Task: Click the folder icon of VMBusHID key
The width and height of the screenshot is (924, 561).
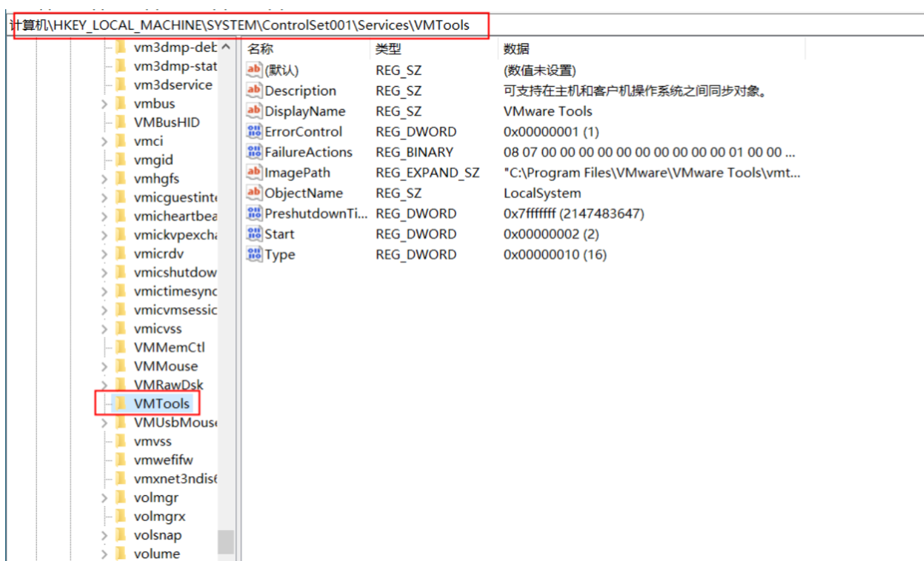Action: [120, 122]
